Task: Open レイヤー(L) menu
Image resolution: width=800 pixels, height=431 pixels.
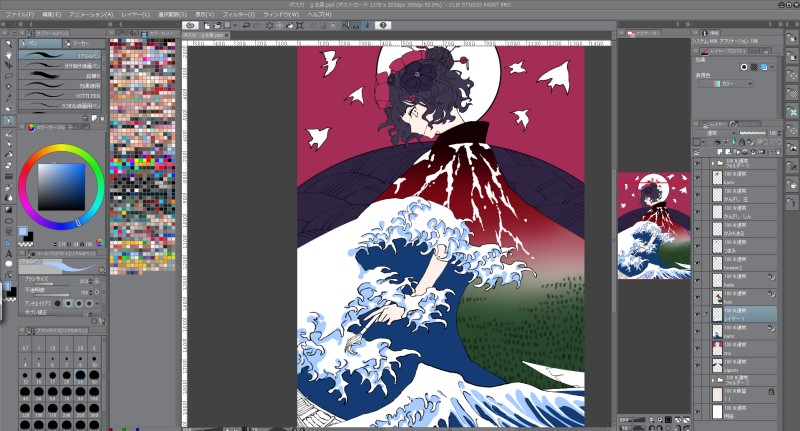Action: [x=135, y=14]
